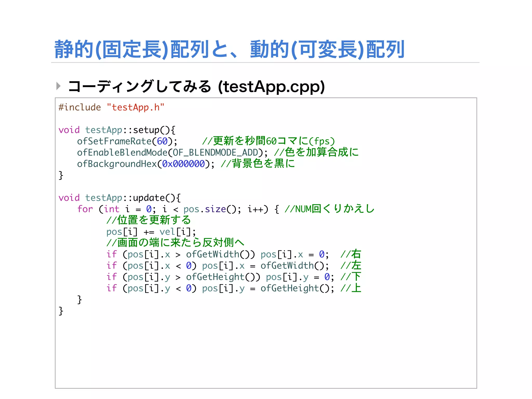The width and height of the screenshot is (532, 399).
Task: Click the comment //画面の端に来たら反対側へ
Action: pyautogui.click(x=175, y=243)
